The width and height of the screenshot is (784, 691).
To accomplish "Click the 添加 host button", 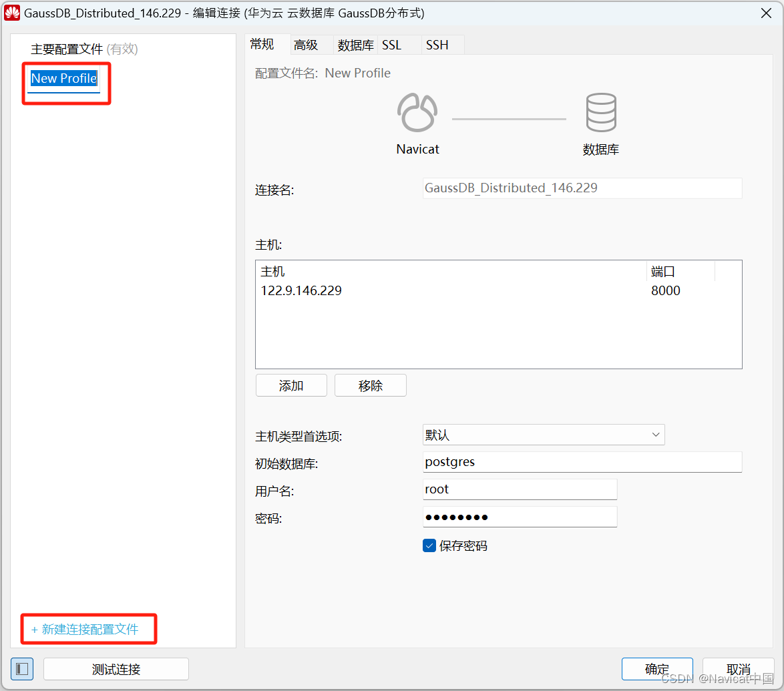I will coord(292,385).
